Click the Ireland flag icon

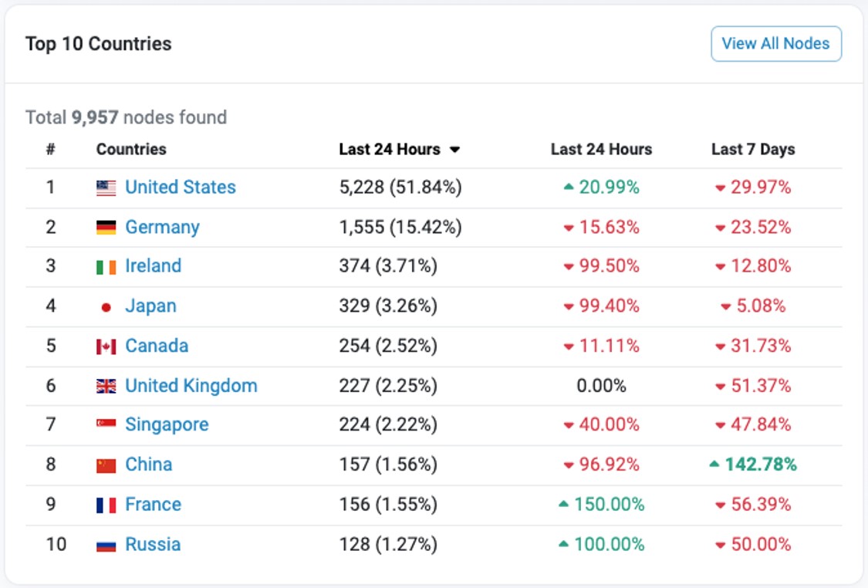point(106,267)
